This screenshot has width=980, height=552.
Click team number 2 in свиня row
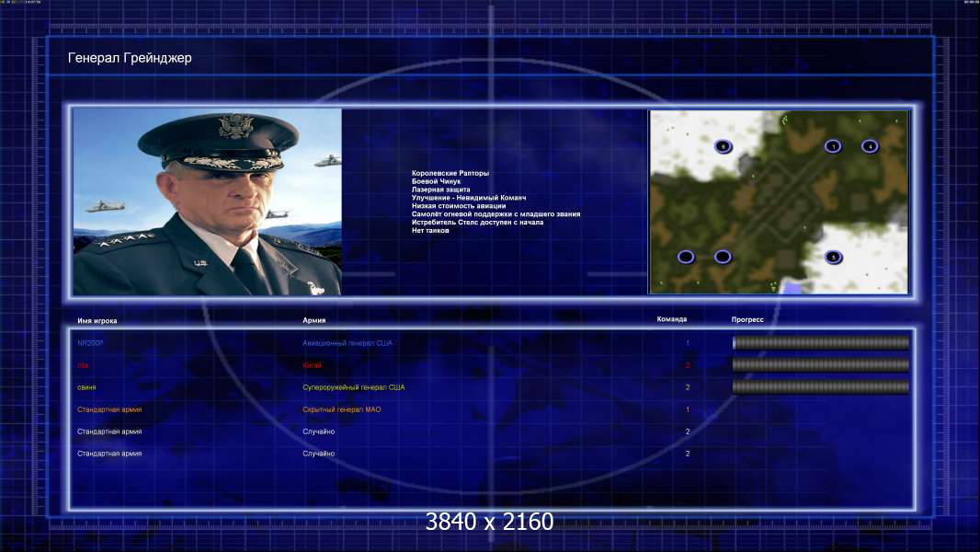click(x=688, y=387)
